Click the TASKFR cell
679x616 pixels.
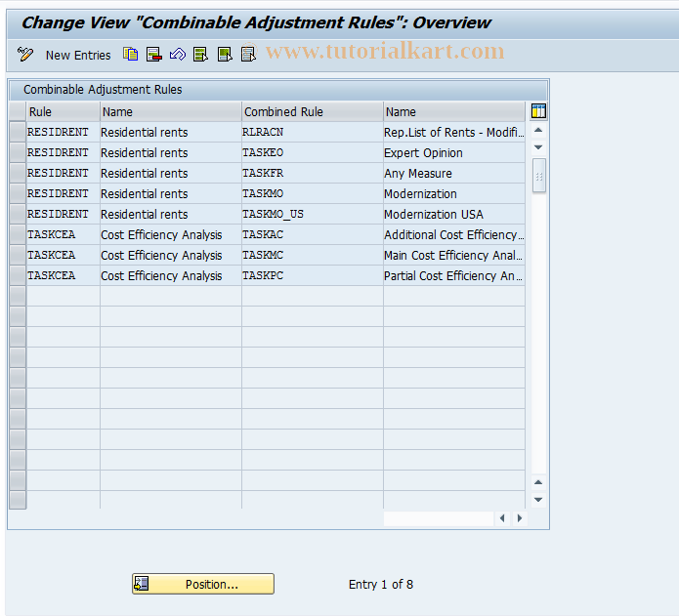click(313, 173)
